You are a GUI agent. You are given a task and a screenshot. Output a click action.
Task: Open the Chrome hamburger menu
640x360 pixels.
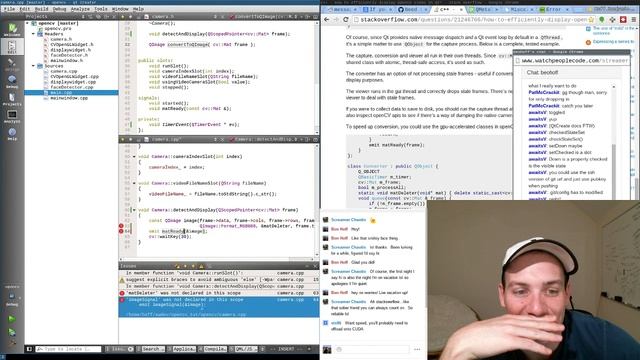click(x=633, y=20)
